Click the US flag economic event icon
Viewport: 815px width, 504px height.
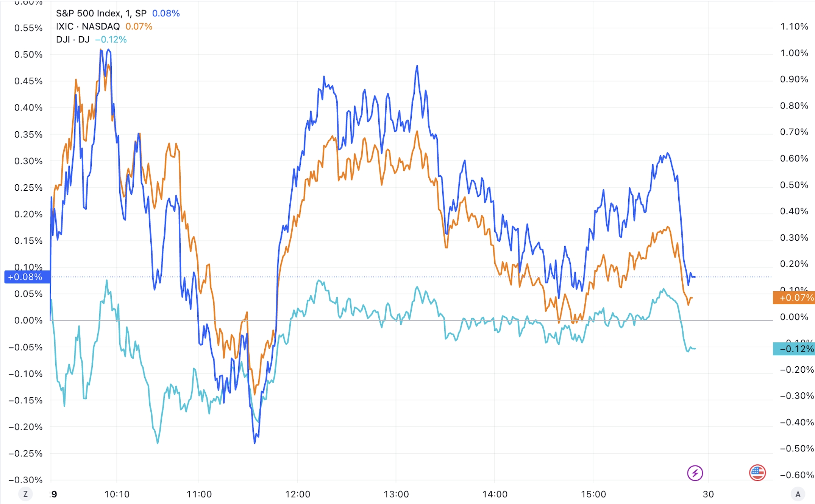click(757, 473)
